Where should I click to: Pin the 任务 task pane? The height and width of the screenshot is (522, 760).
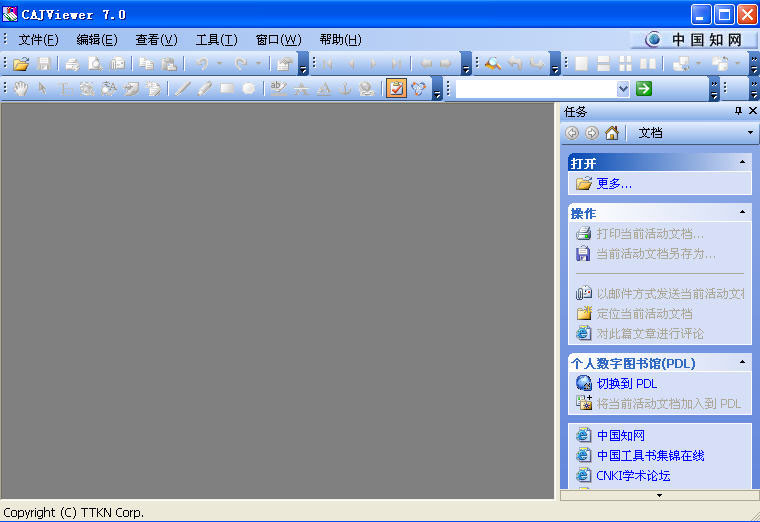tap(738, 111)
